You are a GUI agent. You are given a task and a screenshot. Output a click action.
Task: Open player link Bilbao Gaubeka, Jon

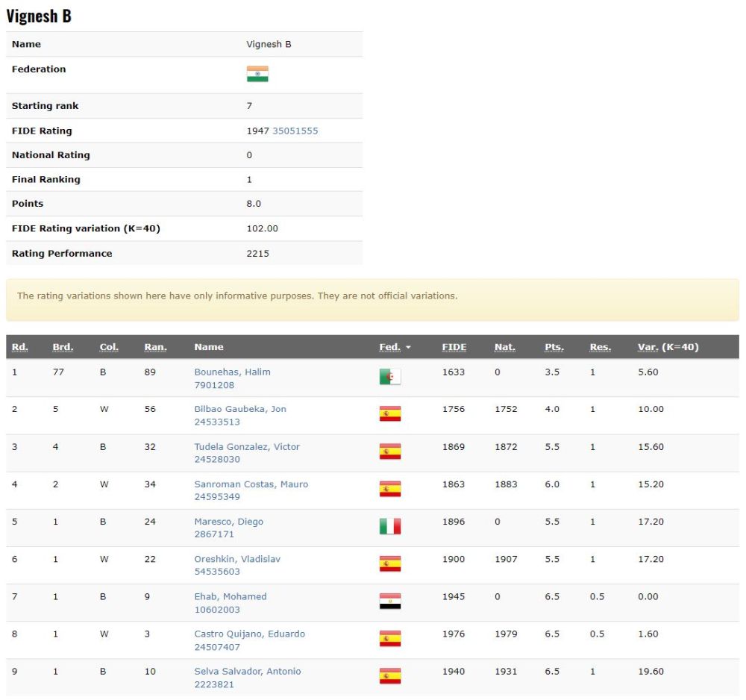(240, 409)
